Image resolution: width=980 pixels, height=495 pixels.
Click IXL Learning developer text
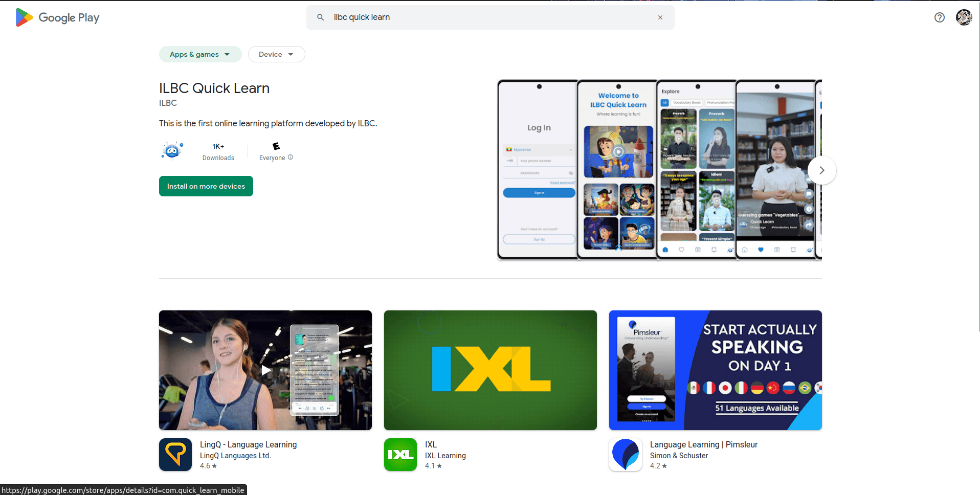(446, 456)
